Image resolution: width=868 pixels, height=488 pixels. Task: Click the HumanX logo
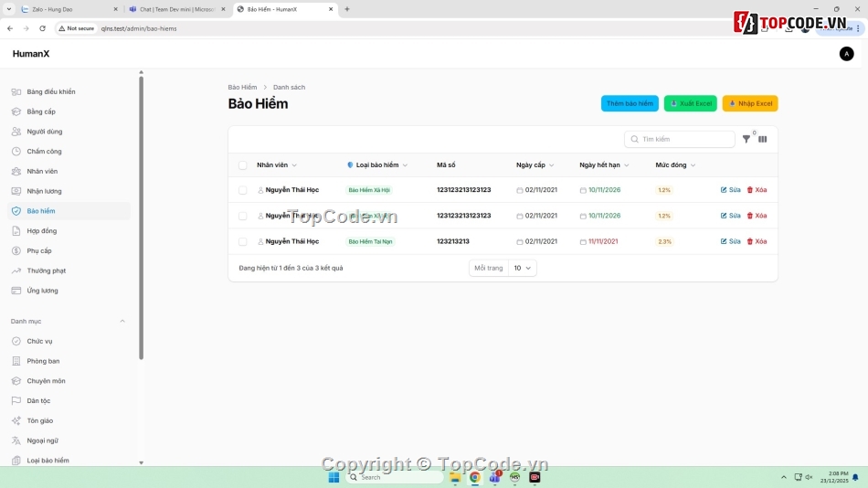[x=31, y=54]
